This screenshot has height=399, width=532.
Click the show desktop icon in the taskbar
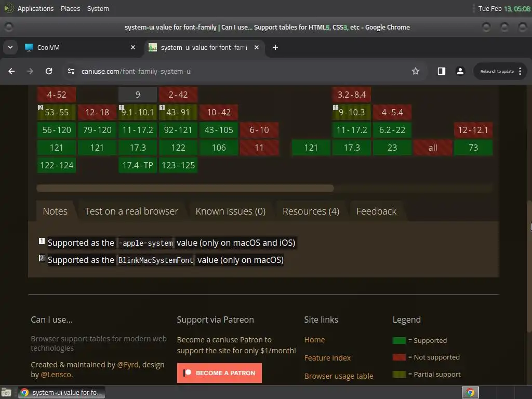(x=6, y=393)
